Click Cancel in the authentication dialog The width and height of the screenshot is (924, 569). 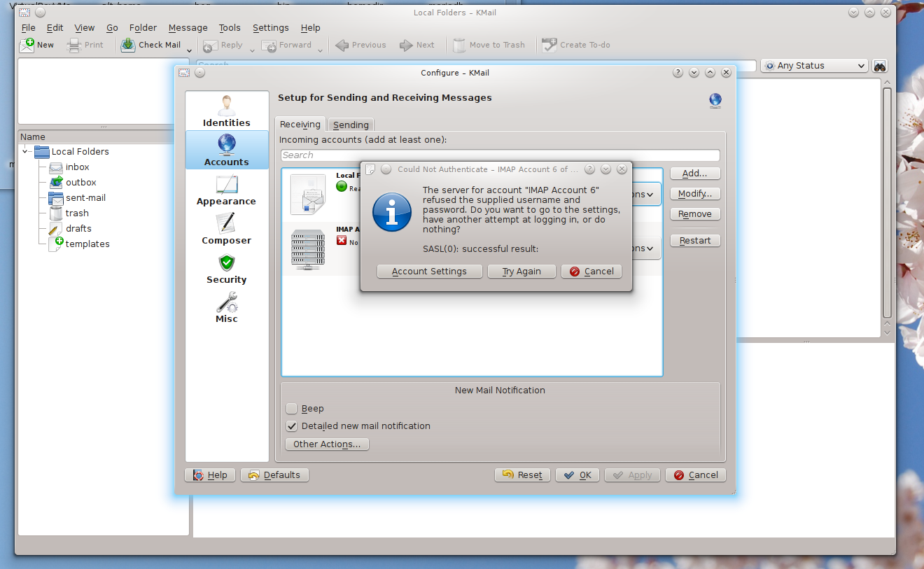591,271
